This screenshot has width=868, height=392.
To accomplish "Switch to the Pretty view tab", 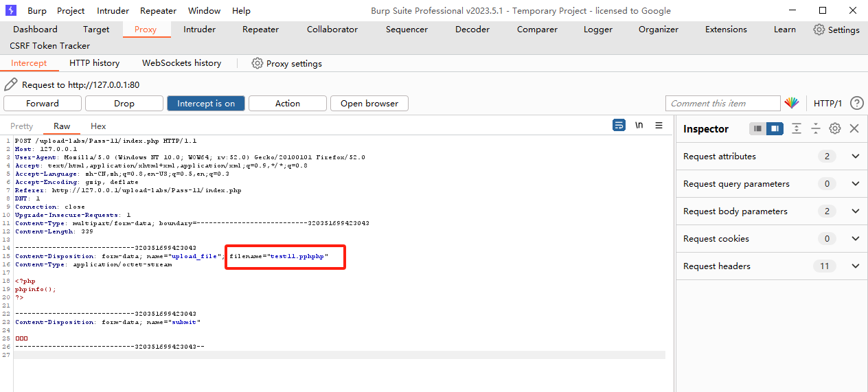I will (x=21, y=126).
